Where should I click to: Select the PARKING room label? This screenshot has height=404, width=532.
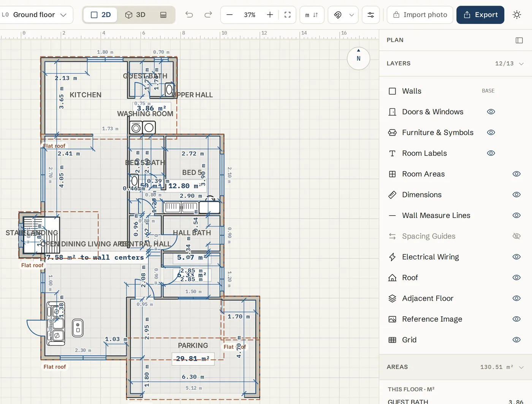click(193, 346)
